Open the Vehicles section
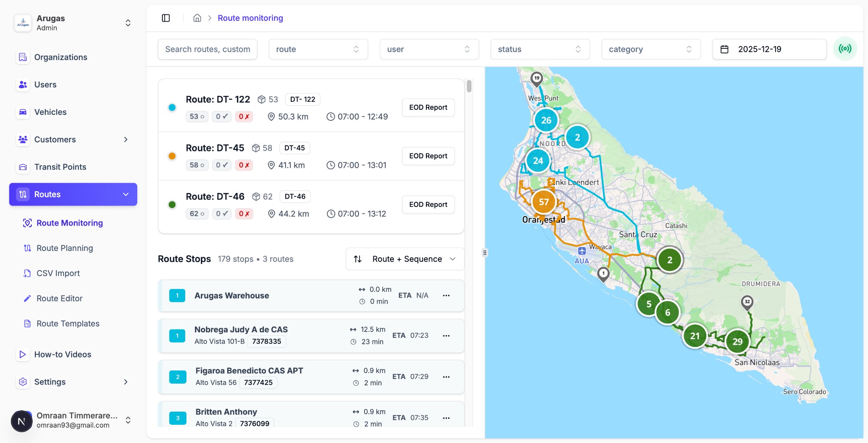The image size is (868, 443). [x=50, y=112]
